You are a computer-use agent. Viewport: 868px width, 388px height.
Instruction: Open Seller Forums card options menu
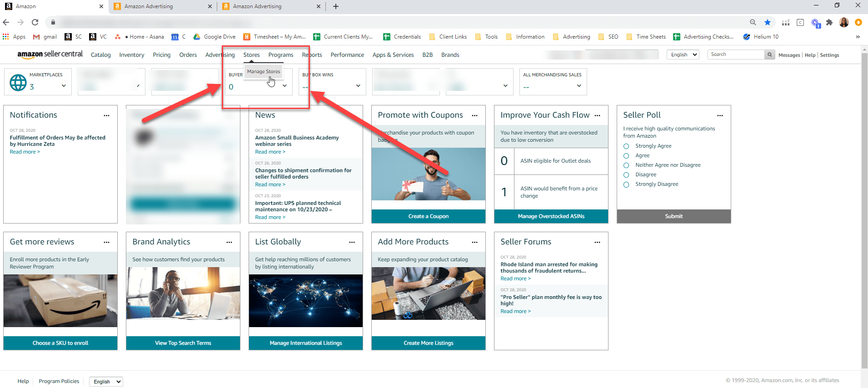coord(597,242)
